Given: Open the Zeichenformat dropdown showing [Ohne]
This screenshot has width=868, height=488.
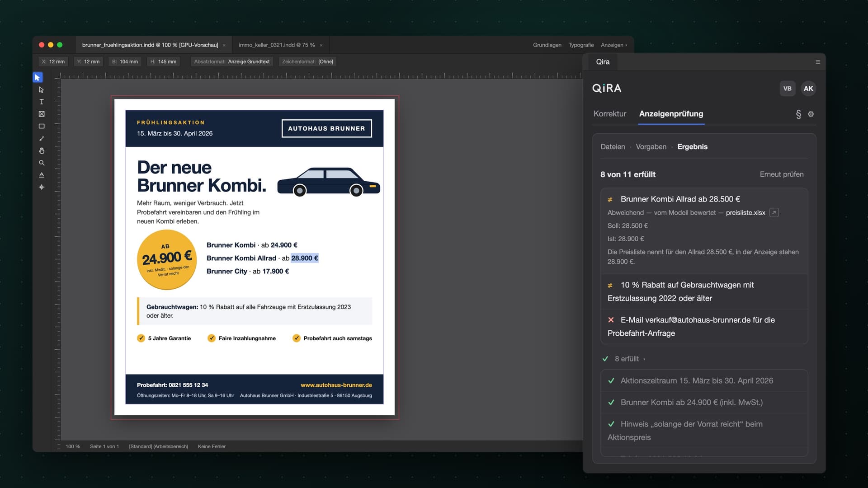Looking at the screenshot, I should coord(307,62).
